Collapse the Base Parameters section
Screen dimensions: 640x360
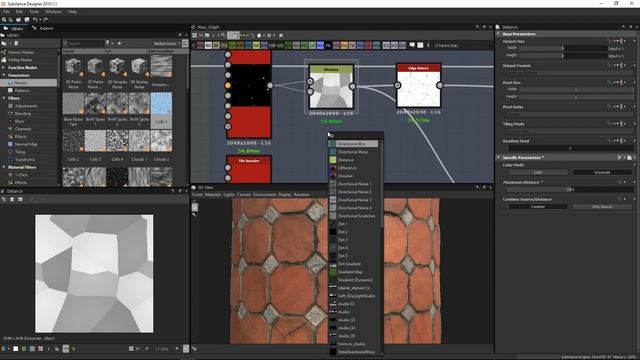498,34
